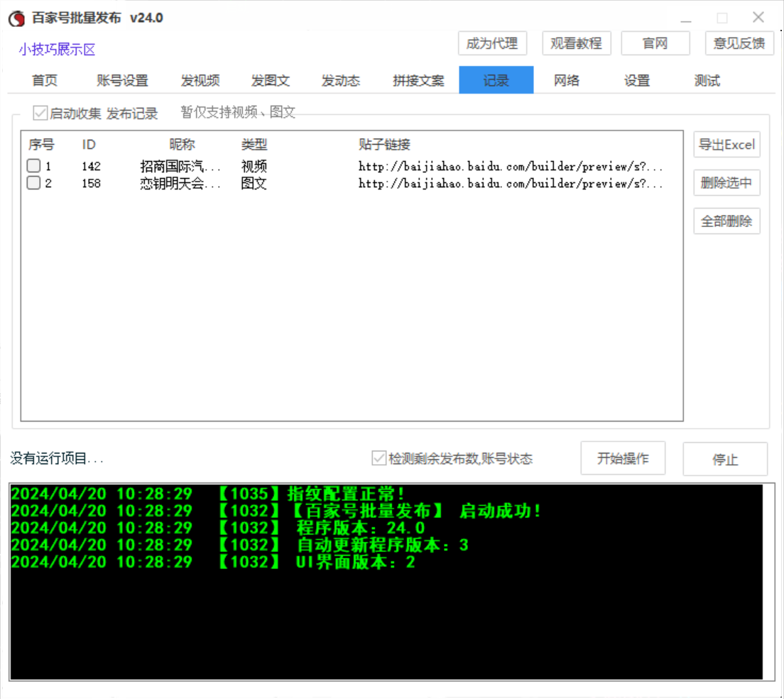784x699 pixels.
Task: Click log line 指纹配置正常!
Action: pos(207,494)
